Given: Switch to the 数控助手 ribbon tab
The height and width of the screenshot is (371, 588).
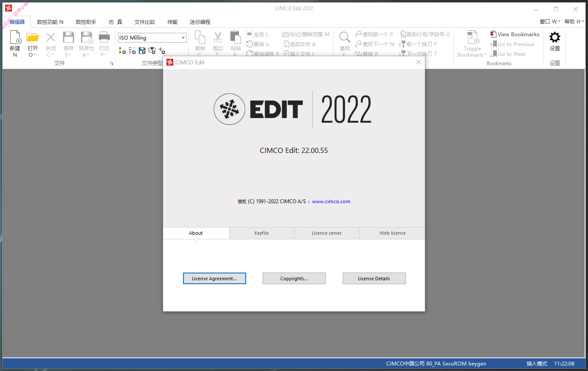Looking at the screenshot, I should coord(86,22).
